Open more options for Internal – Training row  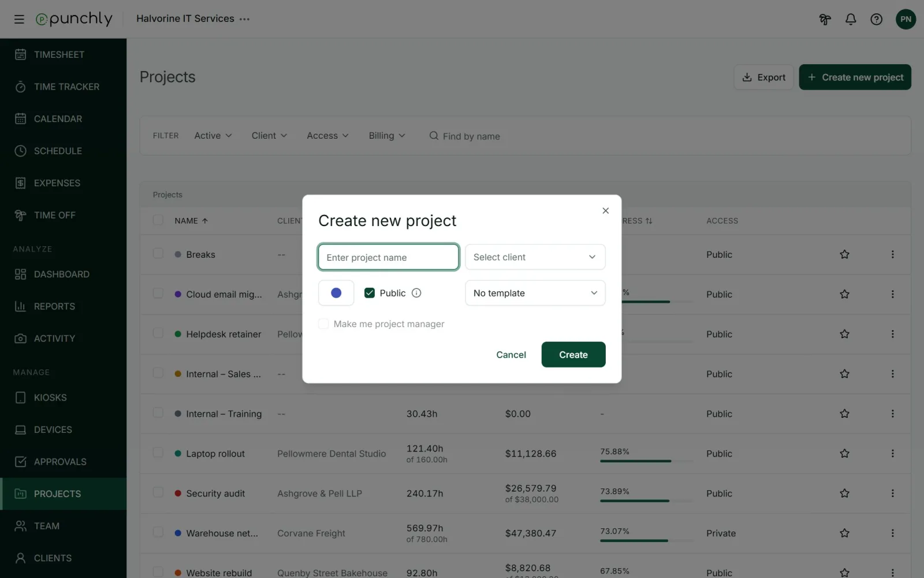point(892,414)
